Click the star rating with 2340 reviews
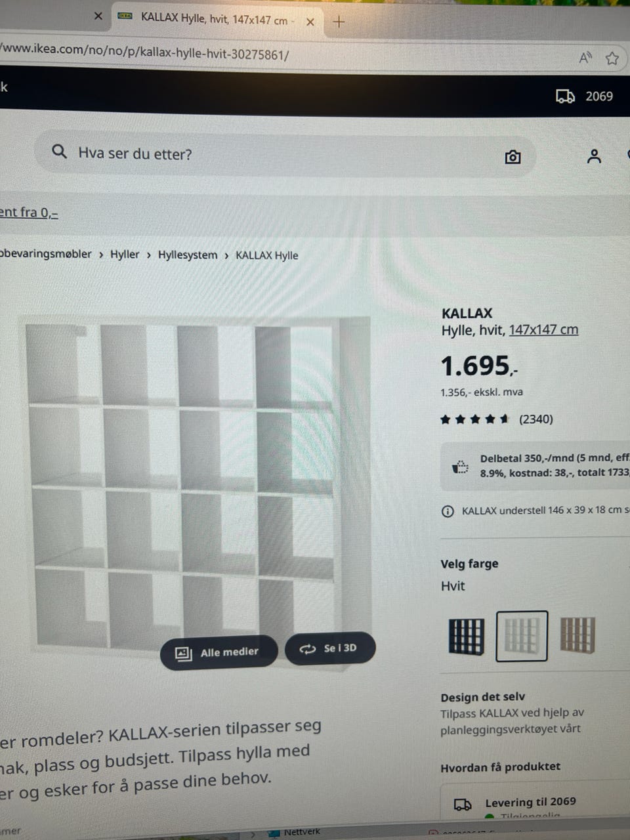Screen dimensions: 630x840 [x=497, y=419]
